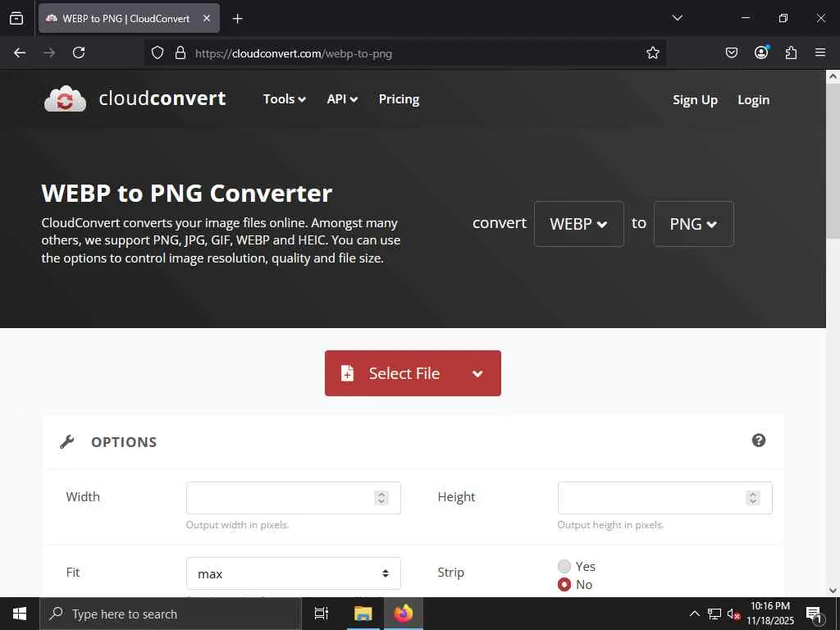
Task: Focus the Width input field
Action: click(x=293, y=498)
